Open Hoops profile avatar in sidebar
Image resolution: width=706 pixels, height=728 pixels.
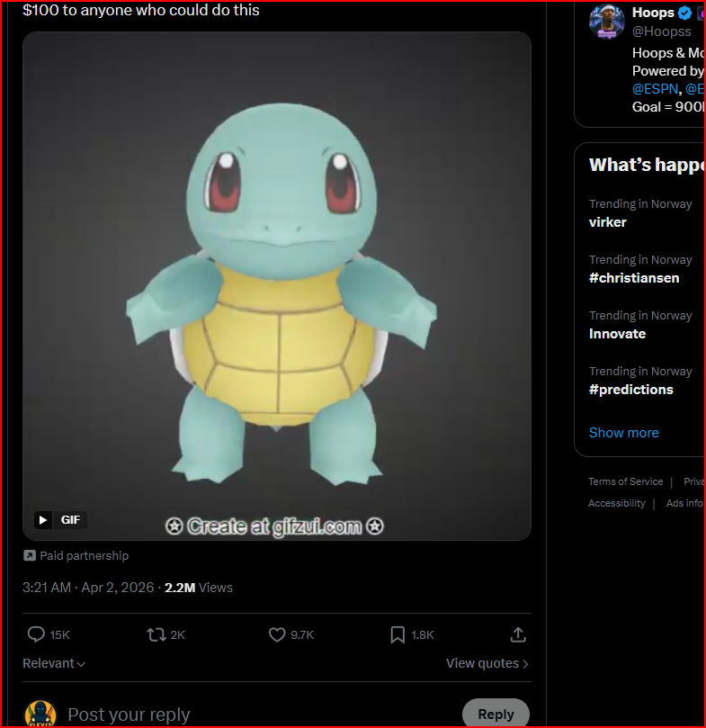607,22
